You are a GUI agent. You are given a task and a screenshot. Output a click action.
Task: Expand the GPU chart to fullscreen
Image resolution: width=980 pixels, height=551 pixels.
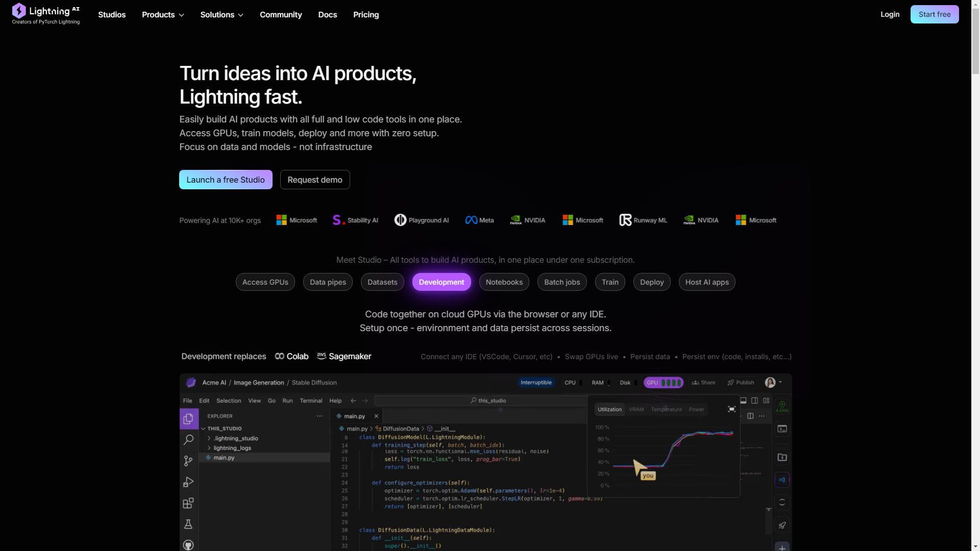[731, 409]
